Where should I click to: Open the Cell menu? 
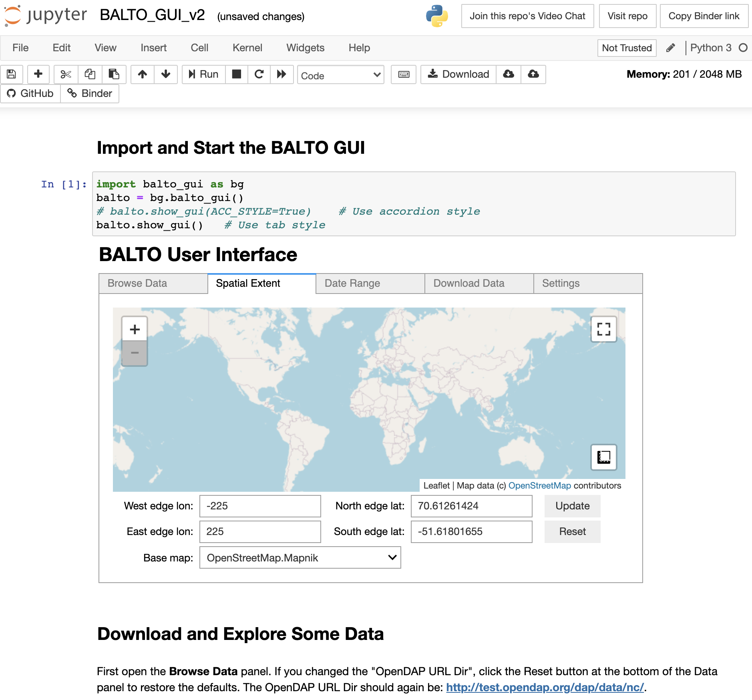[199, 48]
